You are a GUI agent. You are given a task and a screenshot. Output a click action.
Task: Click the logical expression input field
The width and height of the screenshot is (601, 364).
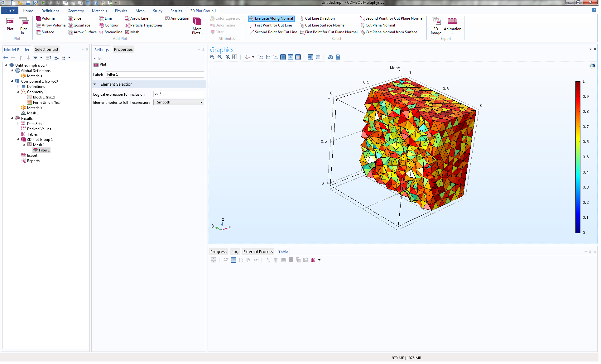point(179,94)
